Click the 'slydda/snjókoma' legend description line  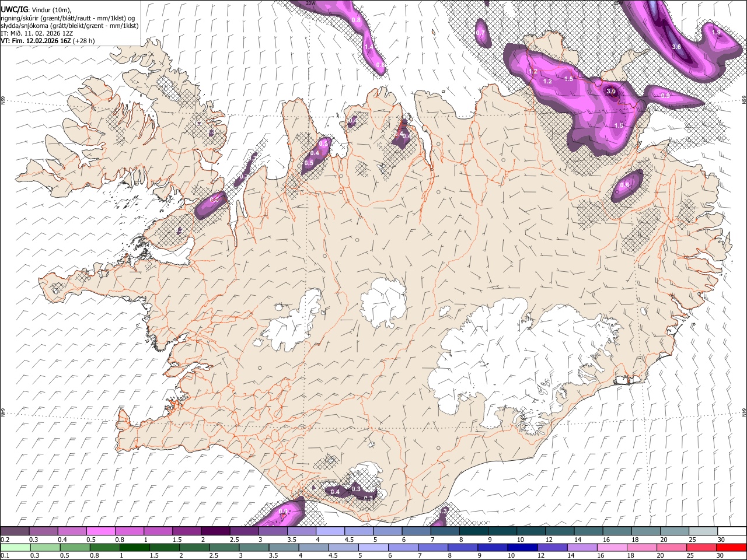coord(69,26)
